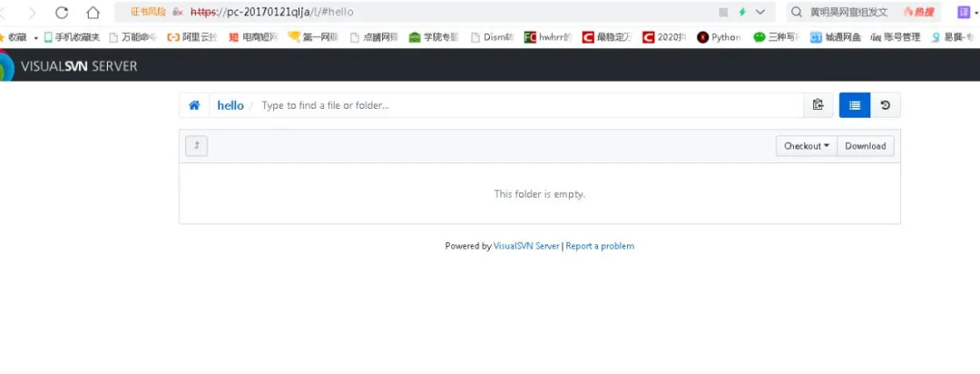Open the VisualSVN Server link
This screenshot has width=980, height=374.
[526, 246]
